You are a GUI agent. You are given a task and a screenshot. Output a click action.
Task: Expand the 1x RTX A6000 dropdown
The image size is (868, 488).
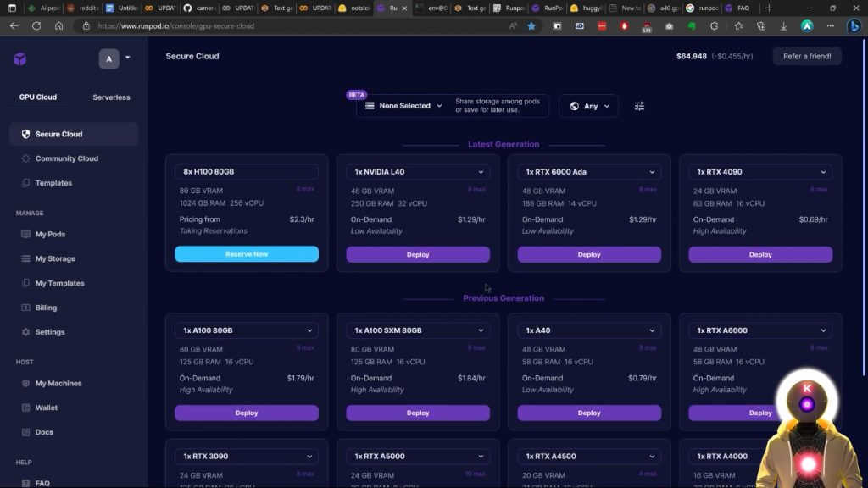click(x=760, y=330)
